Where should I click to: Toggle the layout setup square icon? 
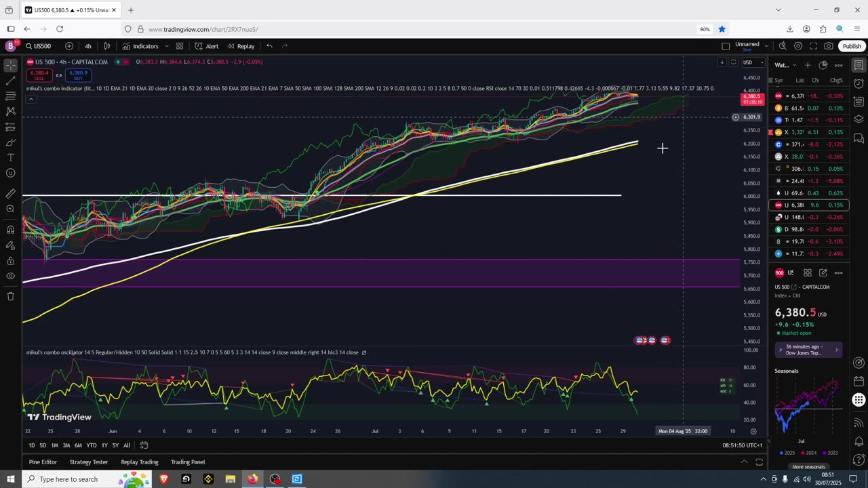pyautogui.click(x=726, y=46)
